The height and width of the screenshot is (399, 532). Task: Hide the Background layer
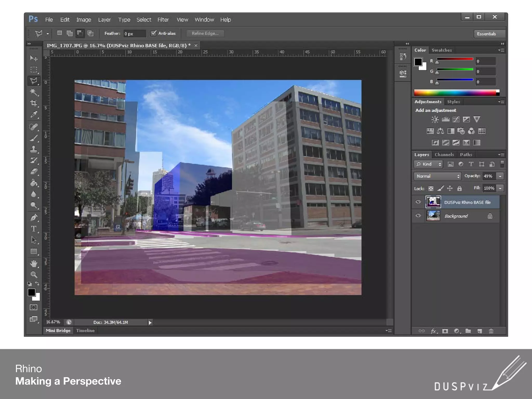coord(418,216)
